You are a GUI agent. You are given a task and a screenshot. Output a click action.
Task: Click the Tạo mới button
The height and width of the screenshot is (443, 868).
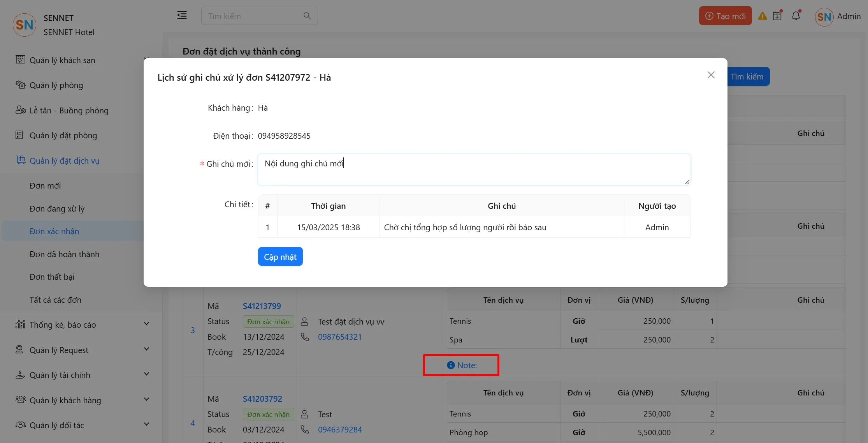pos(725,16)
